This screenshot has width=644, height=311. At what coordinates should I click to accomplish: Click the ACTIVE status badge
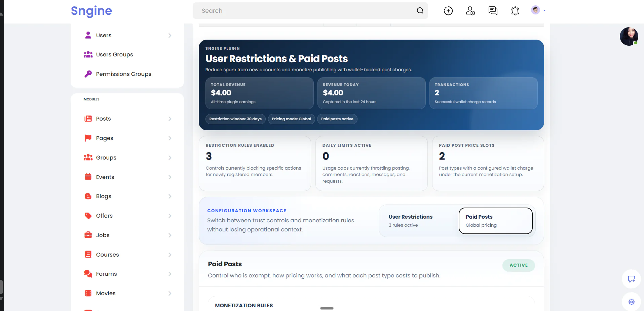click(x=519, y=265)
